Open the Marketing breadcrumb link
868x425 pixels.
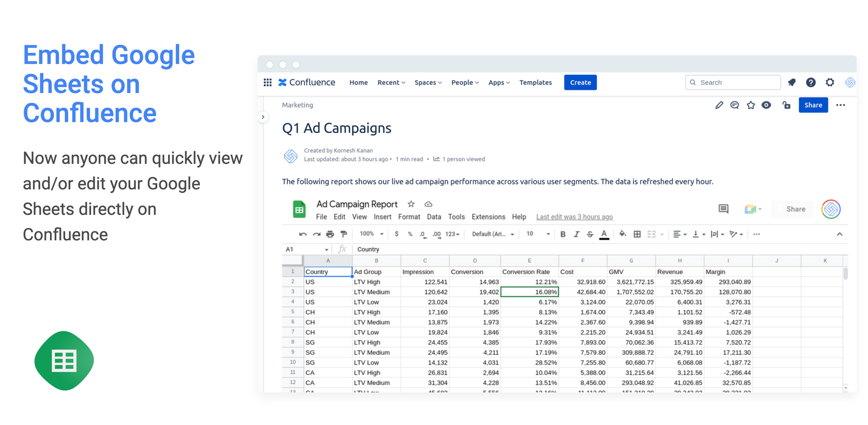(x=298, y=105)
